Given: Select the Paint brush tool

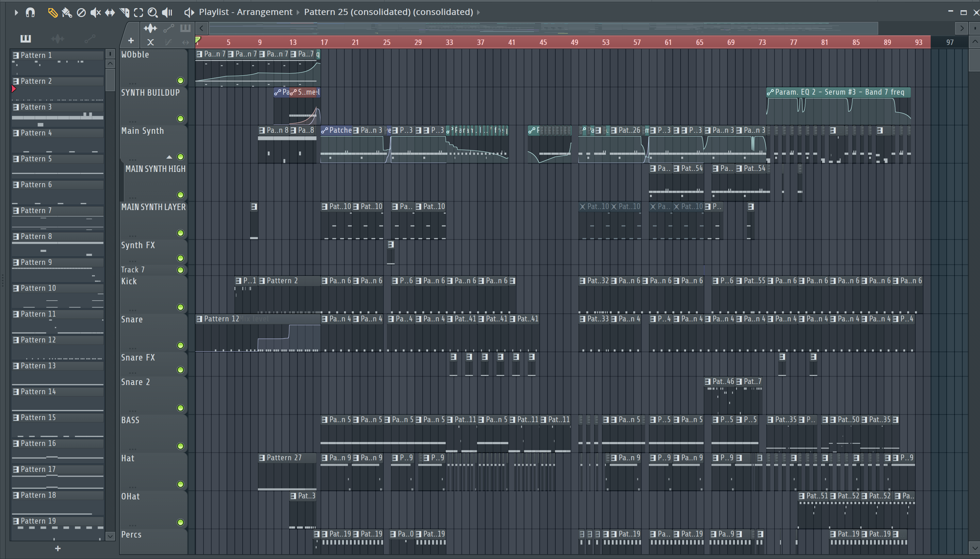Looking at the screenshot, I should click(67, 13).
